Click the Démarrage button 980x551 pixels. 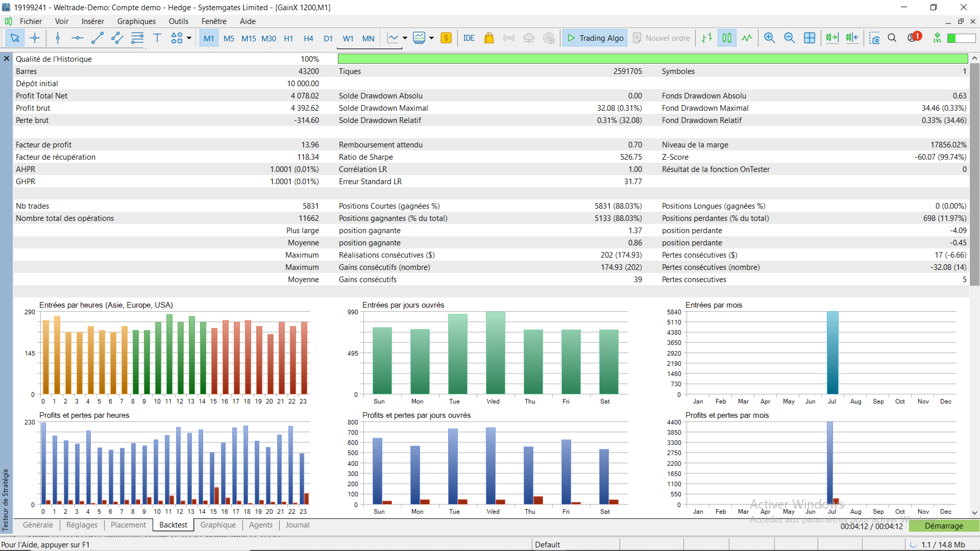(944, 526)
